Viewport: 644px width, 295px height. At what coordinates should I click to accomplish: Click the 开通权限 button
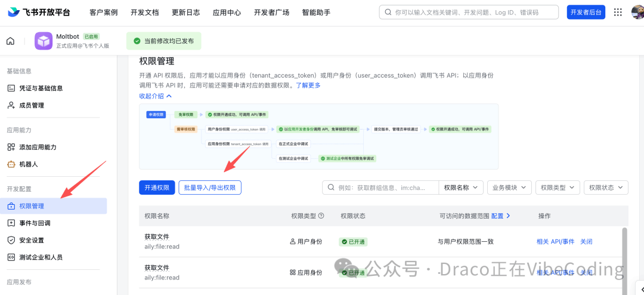pyautogui.click(x=157, y=188)
